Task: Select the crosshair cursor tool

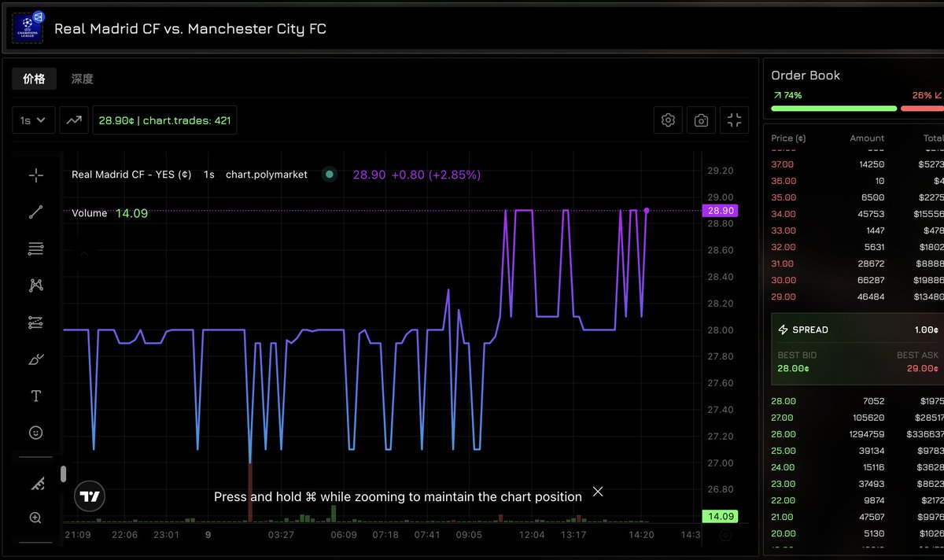Action: 35,175
